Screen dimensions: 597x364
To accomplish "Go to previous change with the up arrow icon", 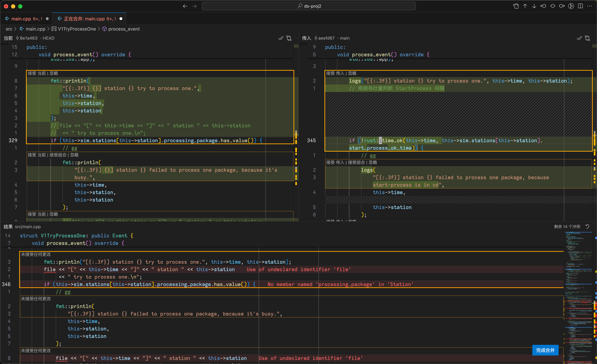I will tap(525, 6).
